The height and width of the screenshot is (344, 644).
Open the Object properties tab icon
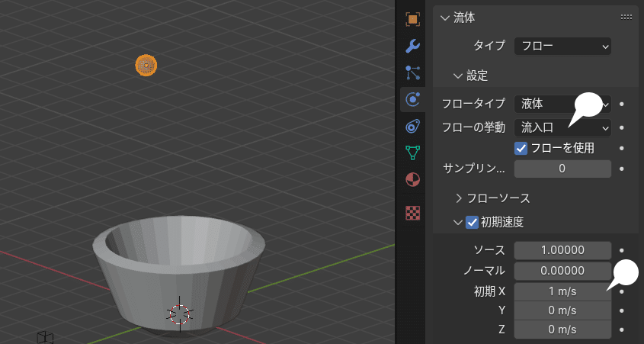point(412,19)
